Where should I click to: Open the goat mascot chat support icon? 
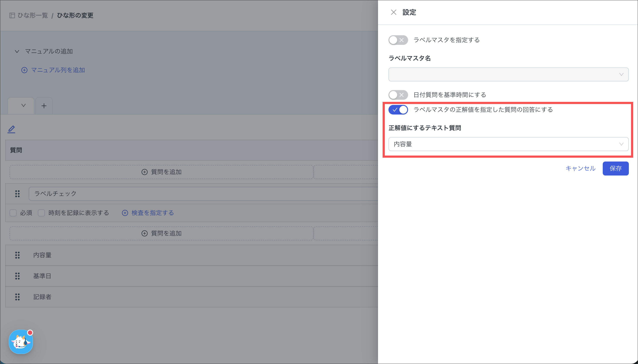[21, 342]
